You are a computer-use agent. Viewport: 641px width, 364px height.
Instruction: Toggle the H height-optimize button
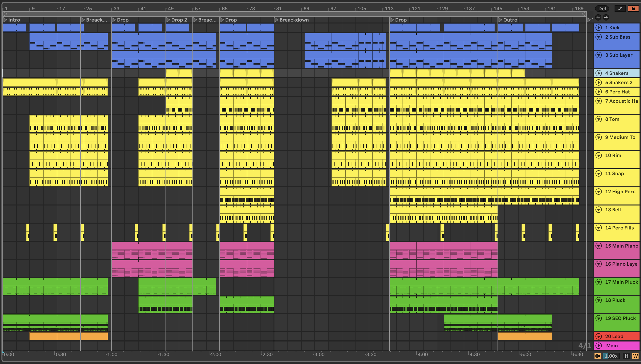click(627, 356)
